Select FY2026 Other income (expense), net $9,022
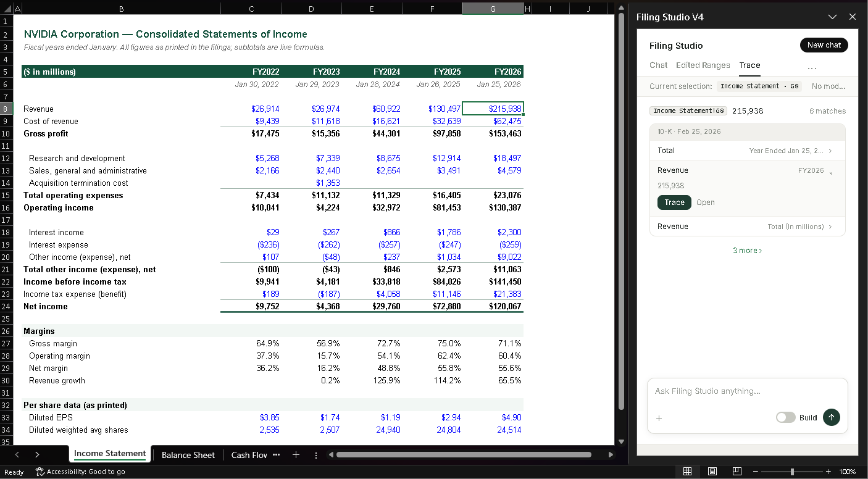 pyautogui.click(x=493, y=257)
